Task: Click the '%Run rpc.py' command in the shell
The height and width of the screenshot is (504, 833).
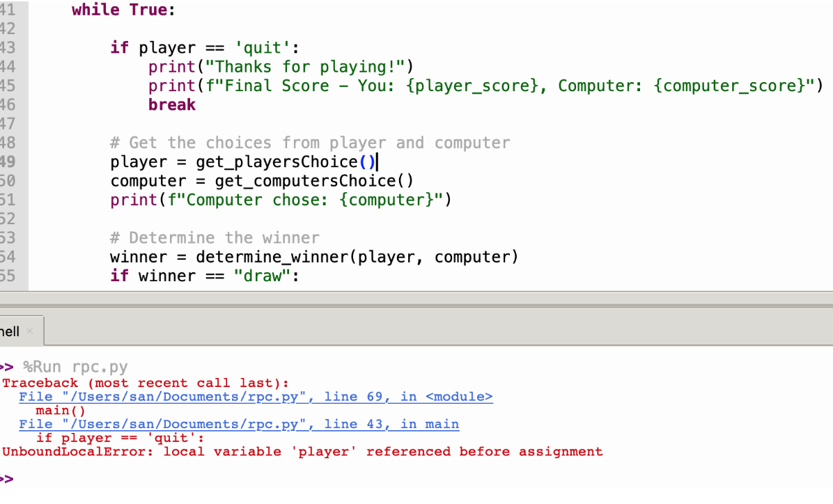Action: coord(75,367)
